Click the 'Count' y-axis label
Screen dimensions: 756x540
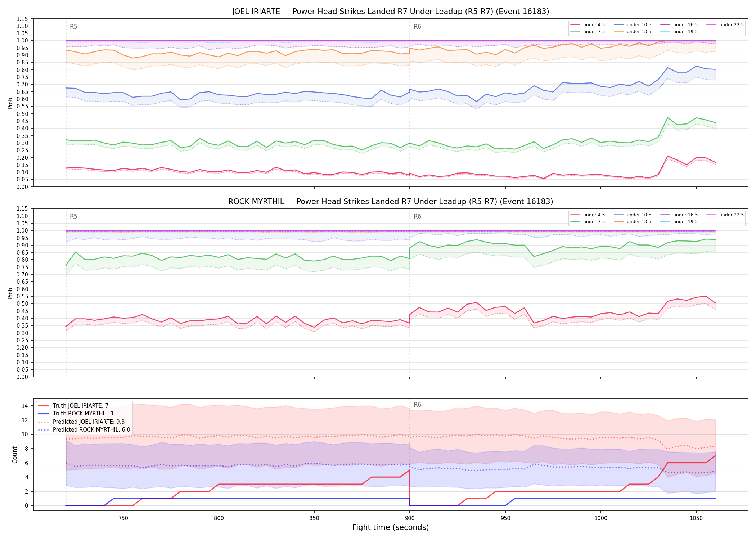pyautogui.click(x=15, y=455)
